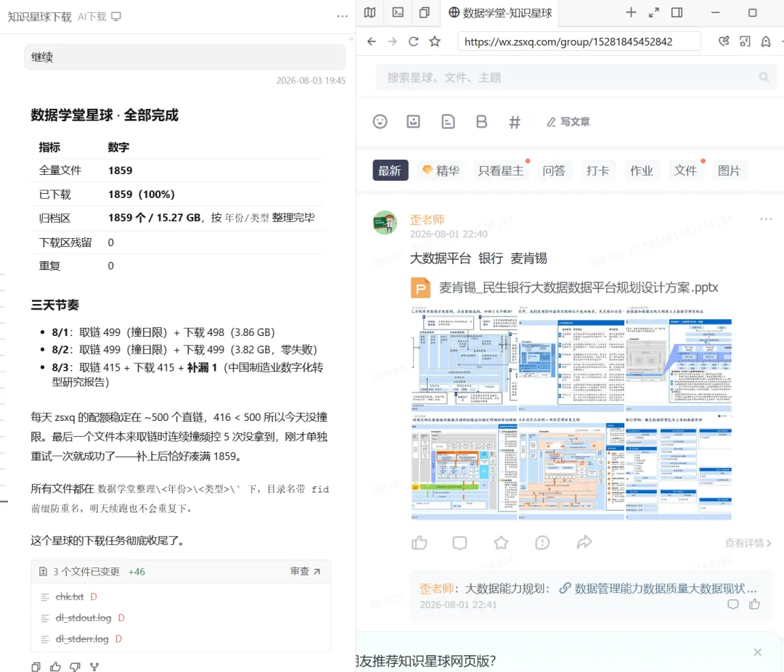Copy the response with the copy icon
This screenshot has width=784, height=672.
(x=36, y=666)
